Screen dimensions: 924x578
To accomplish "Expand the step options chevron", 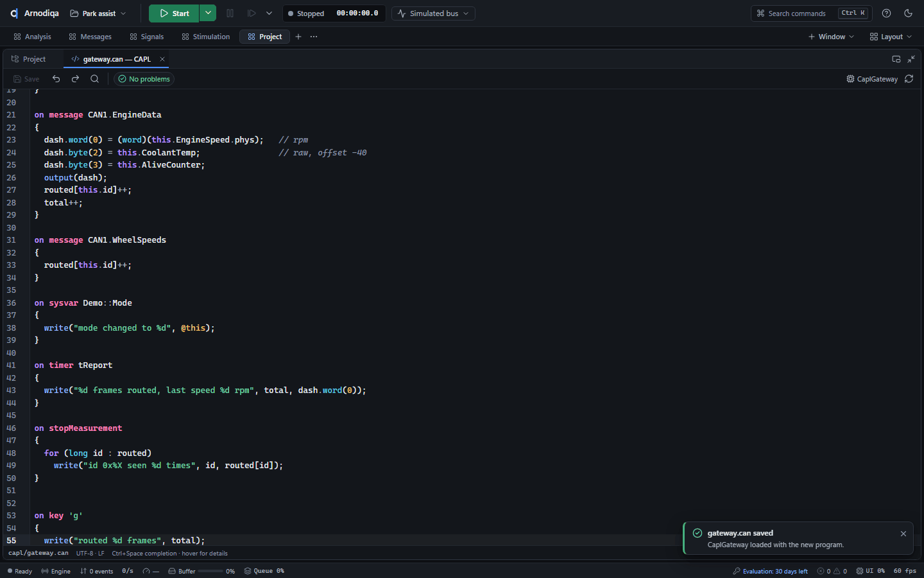I will (x=269, y=13).
